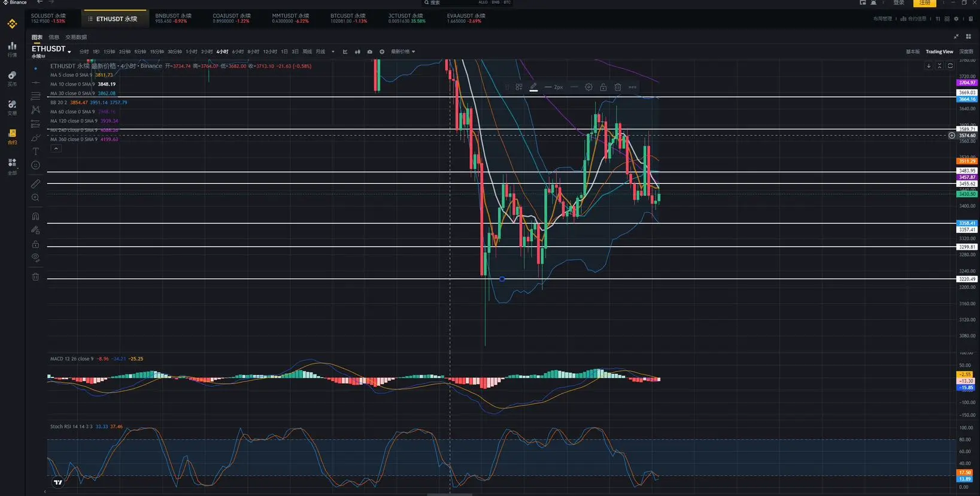
Task: Open 合约信息 contract information
Action: [914, 19]
